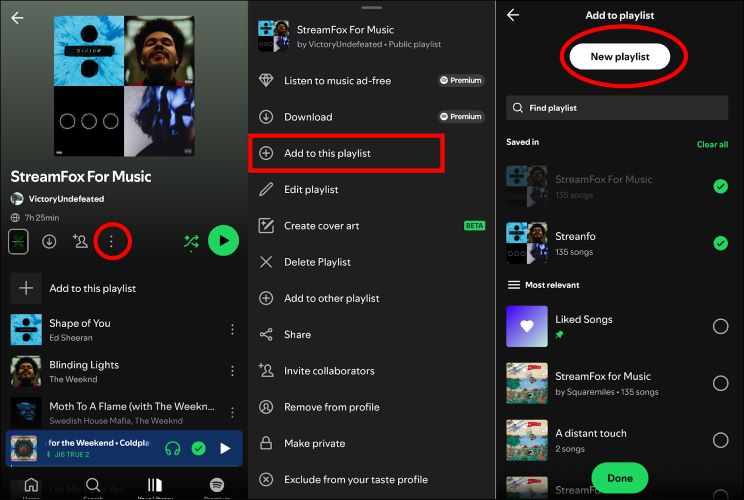Select StreamFox for Music by Squaremiles radio
The width and height of the screenshot is (744, 500).
pos(720,383)
